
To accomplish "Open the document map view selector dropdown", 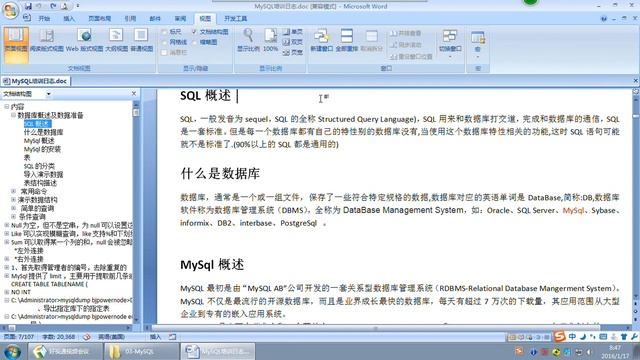I will tap(48, 94).
